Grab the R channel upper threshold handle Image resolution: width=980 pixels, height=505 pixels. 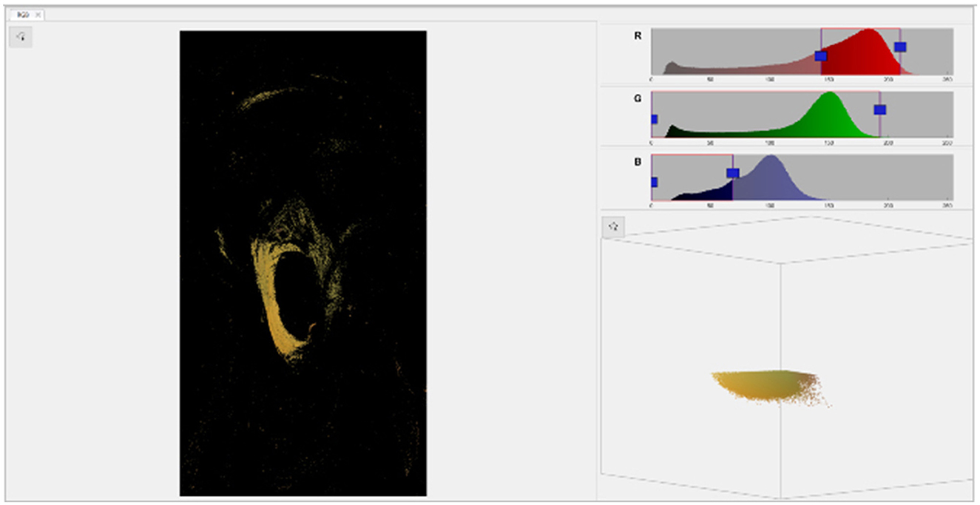click(x=900, y=47)
